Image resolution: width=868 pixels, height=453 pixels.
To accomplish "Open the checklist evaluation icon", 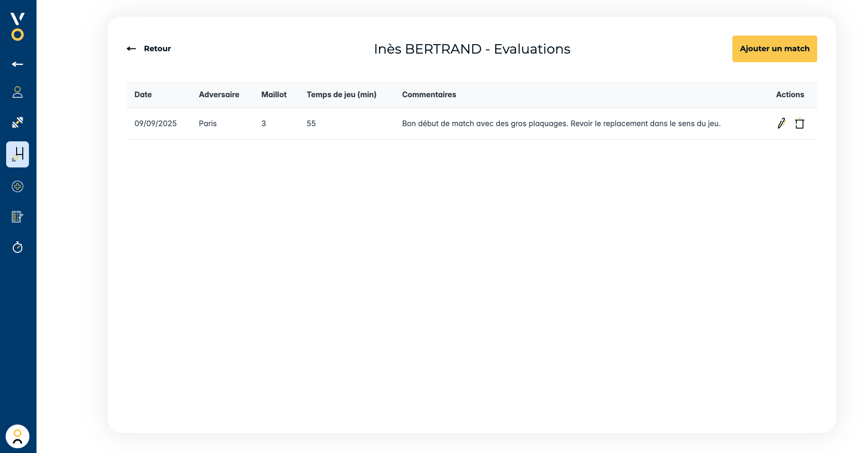I will pos(18,217).
